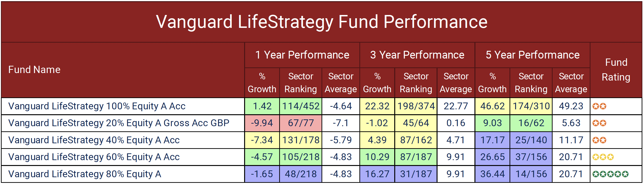Select Vanguard LifeStrategy 40% Equity A Acc

click(x=94, y=140)
